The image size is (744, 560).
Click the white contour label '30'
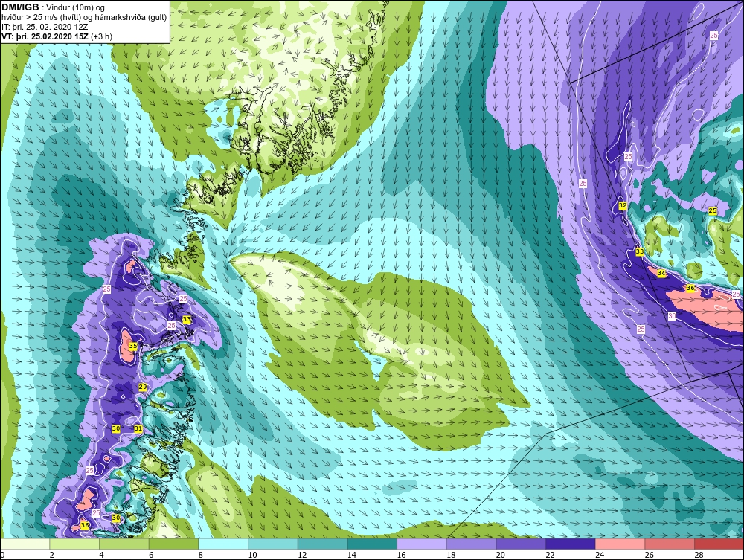click(672, 315)
